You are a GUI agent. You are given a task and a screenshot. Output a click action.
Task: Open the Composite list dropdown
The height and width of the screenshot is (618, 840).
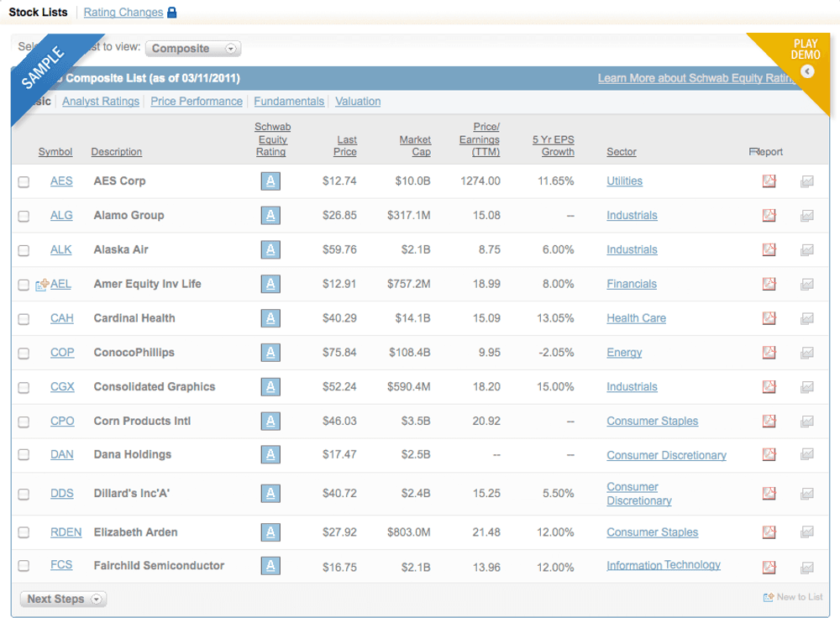[193, 48]
